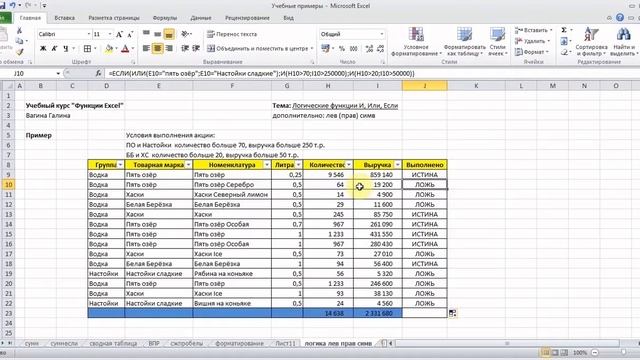The height and width of the screenshot is (360, 640).
Task: Click the Формат cells button
Action: pyautogui.click(x=530, y=52)
